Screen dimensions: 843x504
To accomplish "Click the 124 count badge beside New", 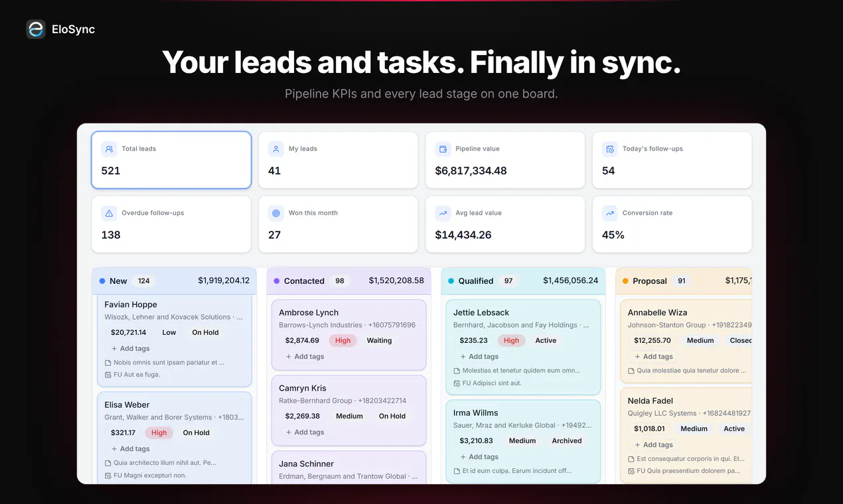I will pos(144,281).
